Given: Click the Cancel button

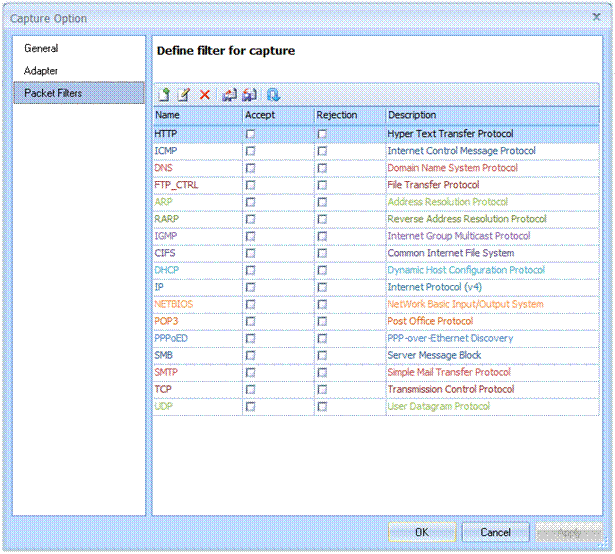Looking at the screenshot, I should [x=495, y=532].
